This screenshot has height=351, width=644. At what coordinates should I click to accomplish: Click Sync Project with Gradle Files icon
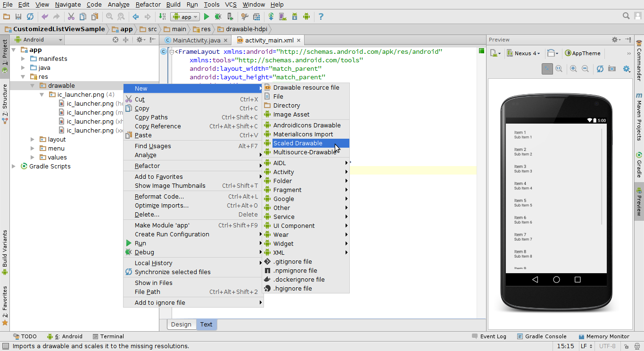tap(271, 17)
